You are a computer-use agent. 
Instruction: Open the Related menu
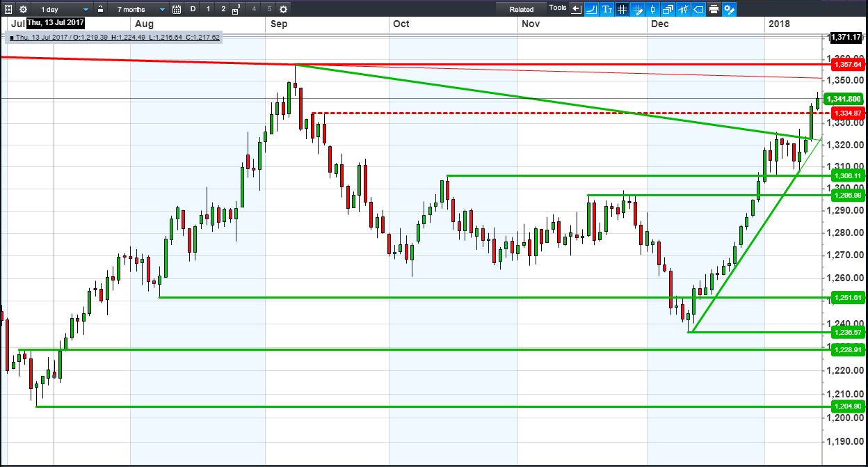click(x=522, y=10)
